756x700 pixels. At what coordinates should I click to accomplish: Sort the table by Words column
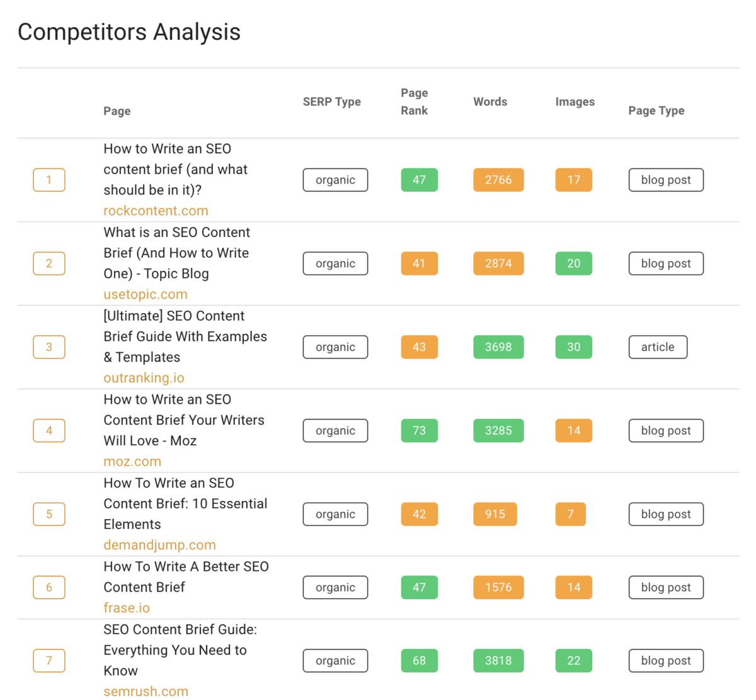click(x=490, y=101)
